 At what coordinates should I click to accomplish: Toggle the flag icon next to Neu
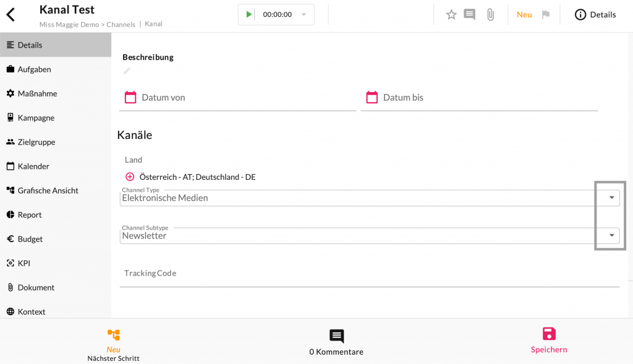(x=546, y=14)
